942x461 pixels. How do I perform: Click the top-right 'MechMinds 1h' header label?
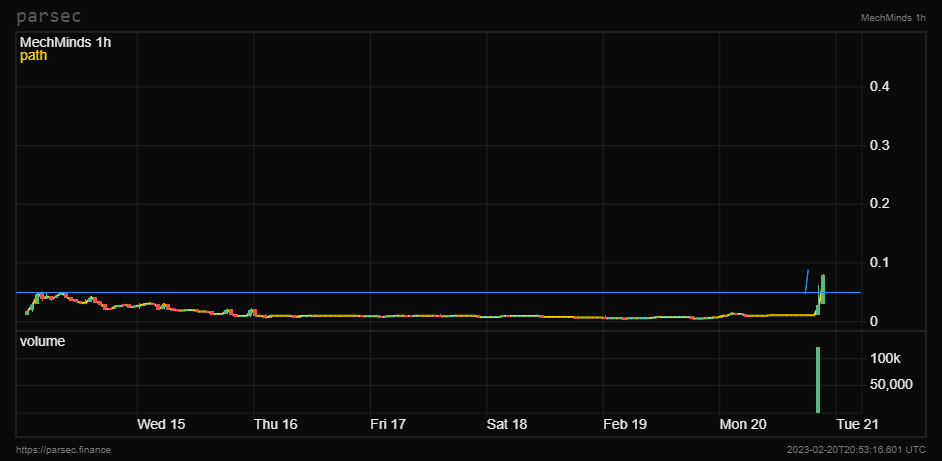pyautogui.click(x=893, y=18)
